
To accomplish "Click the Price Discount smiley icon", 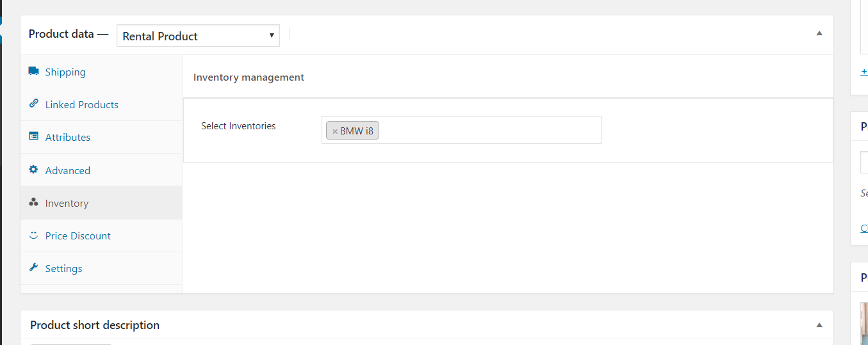I will [x=34, y=236].
